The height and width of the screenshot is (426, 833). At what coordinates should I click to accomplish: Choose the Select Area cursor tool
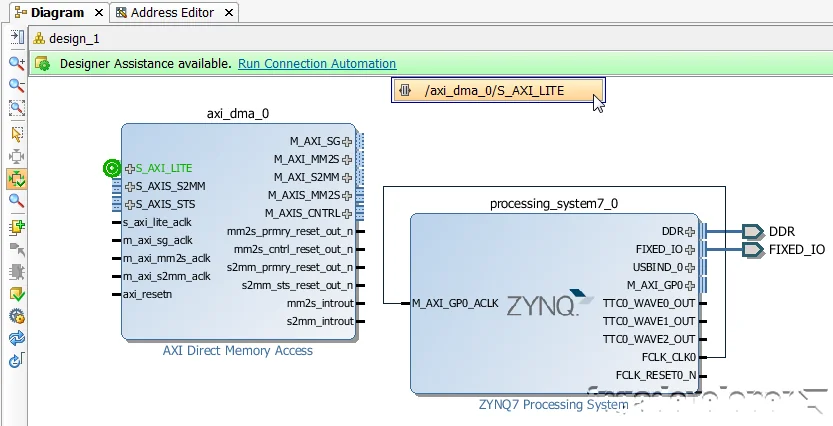pyautogui.click(x=17, y=134)
